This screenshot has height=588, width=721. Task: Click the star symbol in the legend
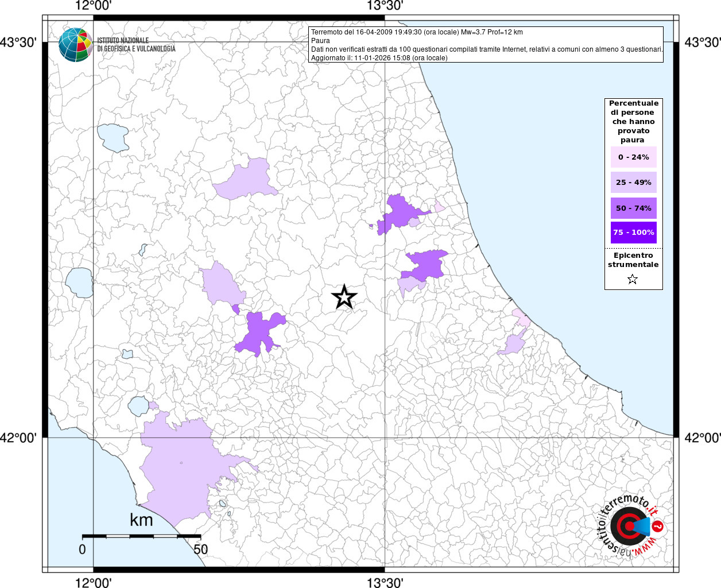(633, 280)
